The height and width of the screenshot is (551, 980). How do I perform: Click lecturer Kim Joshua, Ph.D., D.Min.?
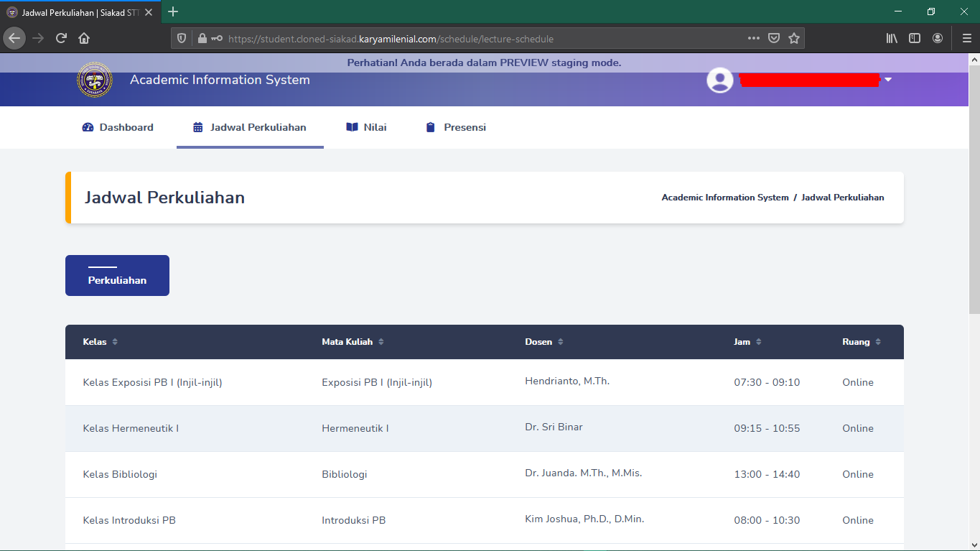(x=584, y=519)
